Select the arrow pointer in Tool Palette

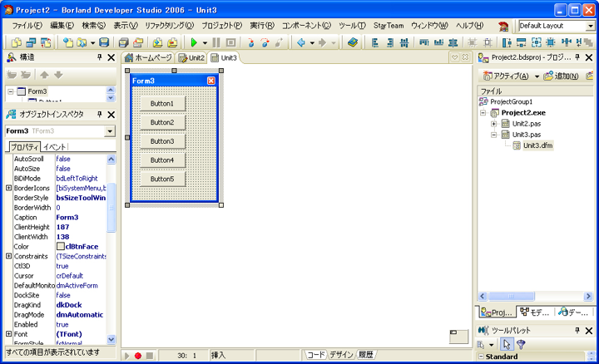point(507,345)
